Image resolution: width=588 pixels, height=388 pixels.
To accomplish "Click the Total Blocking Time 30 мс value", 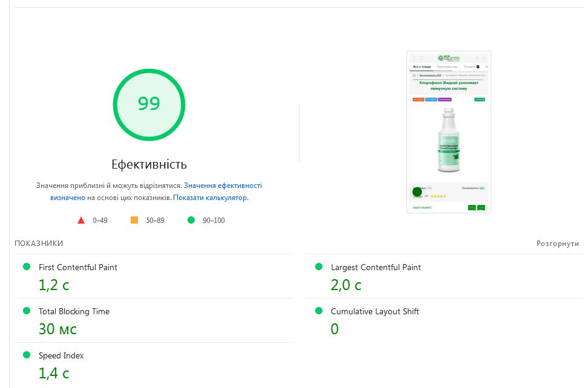I will [57, 329].
